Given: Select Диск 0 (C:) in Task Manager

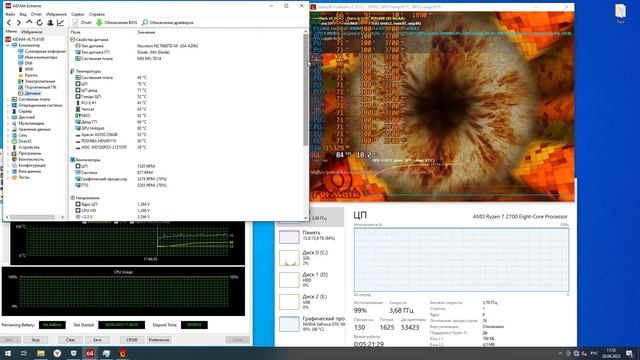Looking at the screenshot, I should (310, 258).
